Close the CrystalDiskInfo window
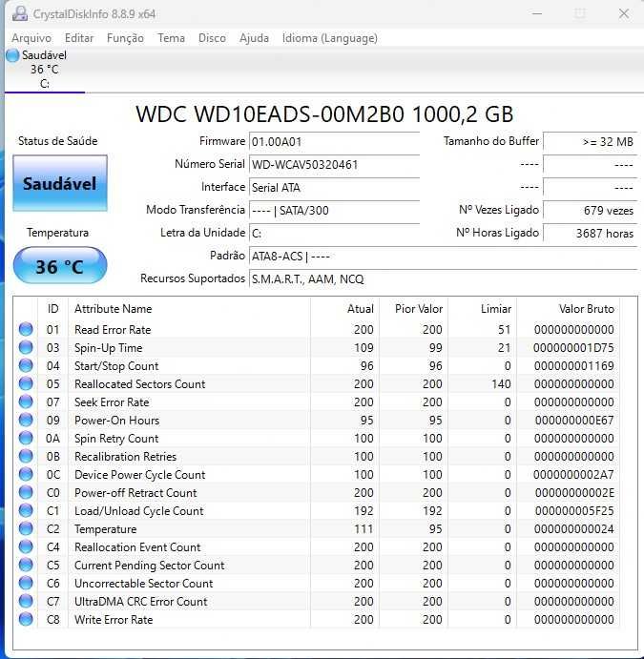The width and height of the screenshot is (644, 659). (x=624, y=14)
